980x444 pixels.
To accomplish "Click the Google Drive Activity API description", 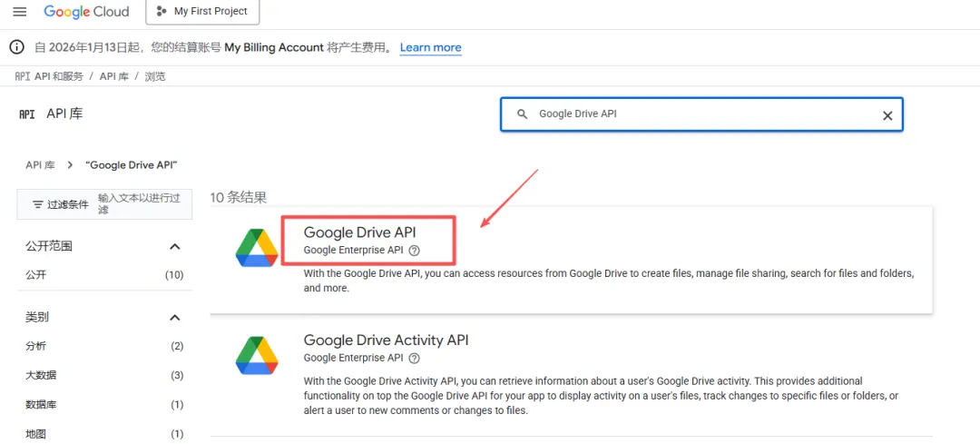I will [x=602, y=396].
